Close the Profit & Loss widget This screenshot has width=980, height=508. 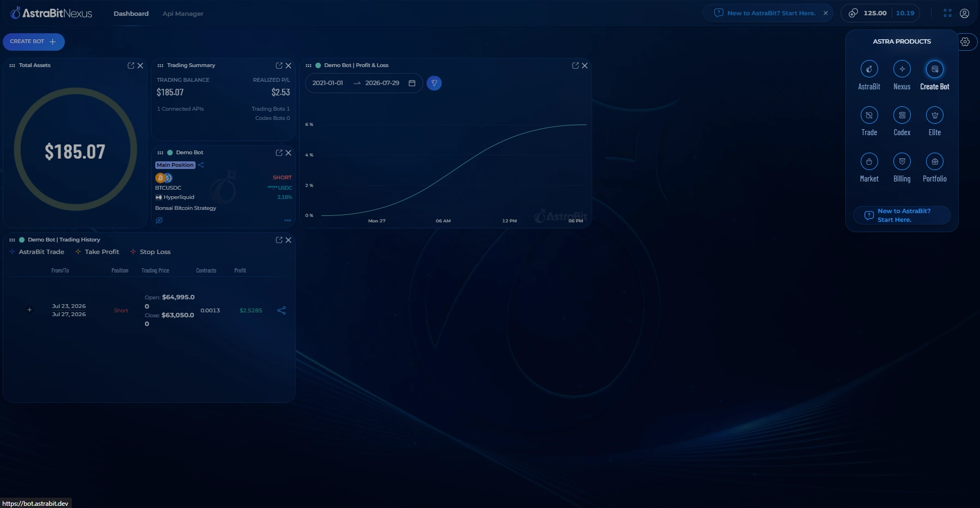(585, 65)
